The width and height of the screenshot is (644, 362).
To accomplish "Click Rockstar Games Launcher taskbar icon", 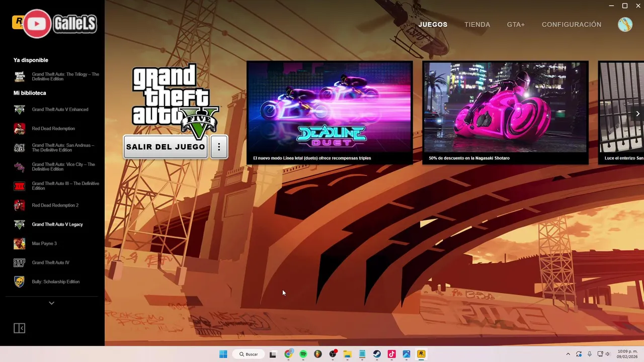I will [421, 354].
